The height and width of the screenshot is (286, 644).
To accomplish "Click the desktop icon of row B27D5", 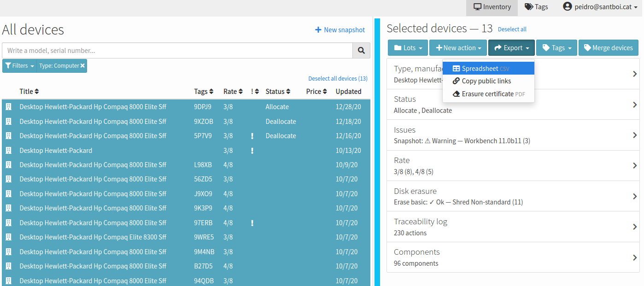I will point(8,266).
